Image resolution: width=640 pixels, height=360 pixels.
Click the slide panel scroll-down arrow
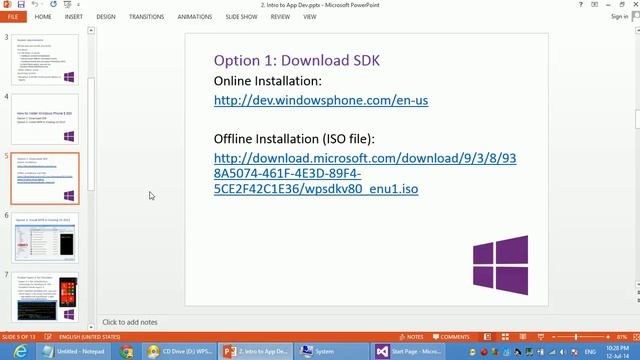point(91,327)
